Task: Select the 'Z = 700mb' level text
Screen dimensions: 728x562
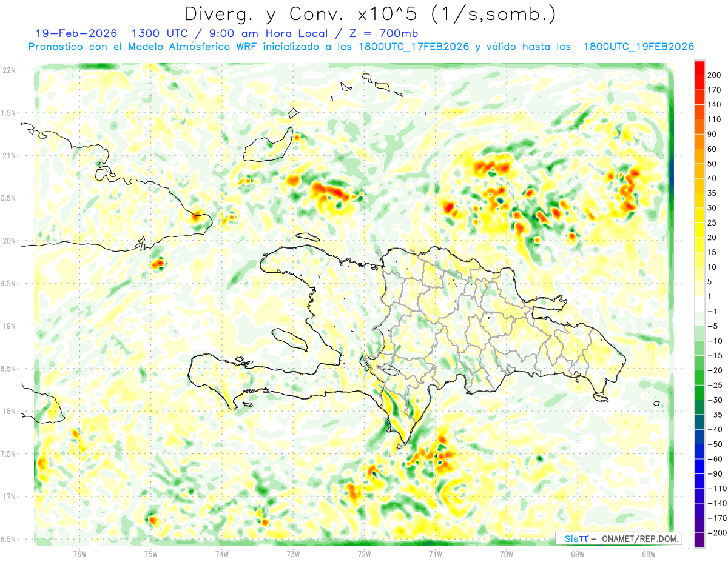Action: coord(382,33)
